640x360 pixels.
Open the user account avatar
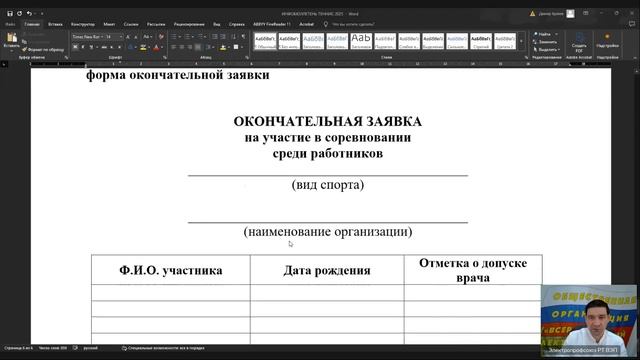571,13
